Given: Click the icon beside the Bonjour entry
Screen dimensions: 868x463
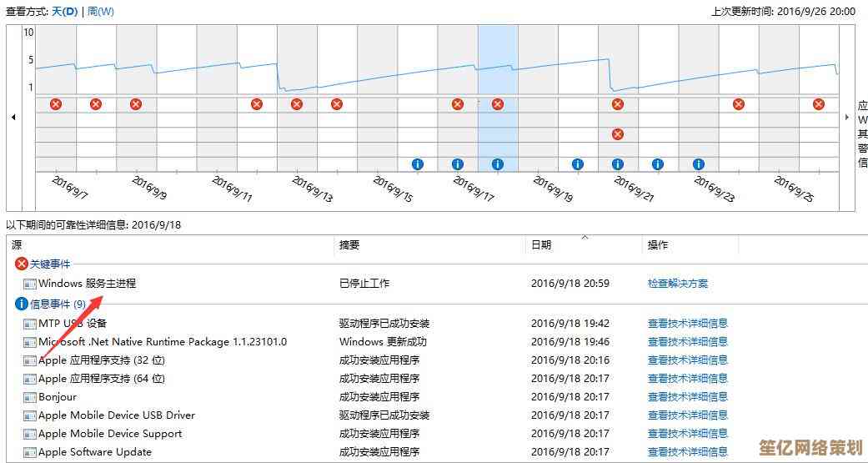Looking at the screenshot, I should pos(30,397).
